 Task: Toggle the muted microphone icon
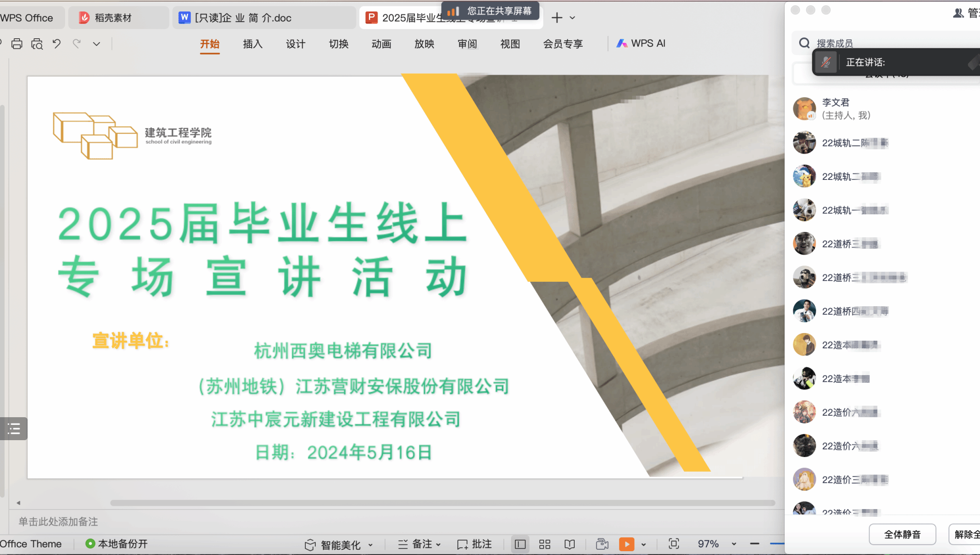coord(826,62)
